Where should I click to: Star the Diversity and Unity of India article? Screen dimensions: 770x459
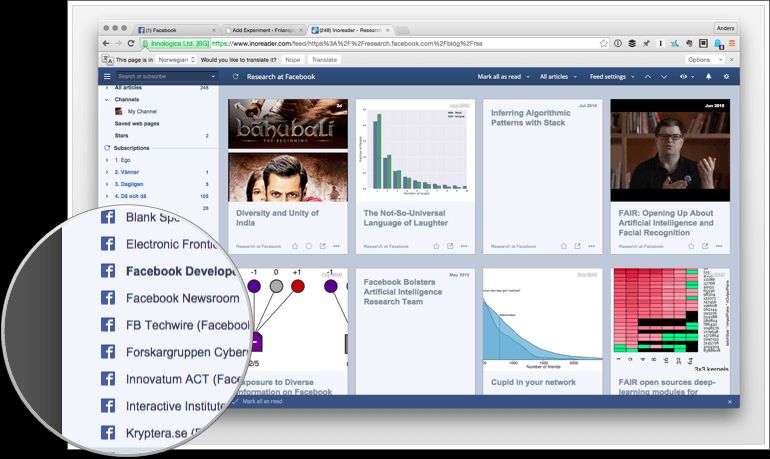click(296, 245)
